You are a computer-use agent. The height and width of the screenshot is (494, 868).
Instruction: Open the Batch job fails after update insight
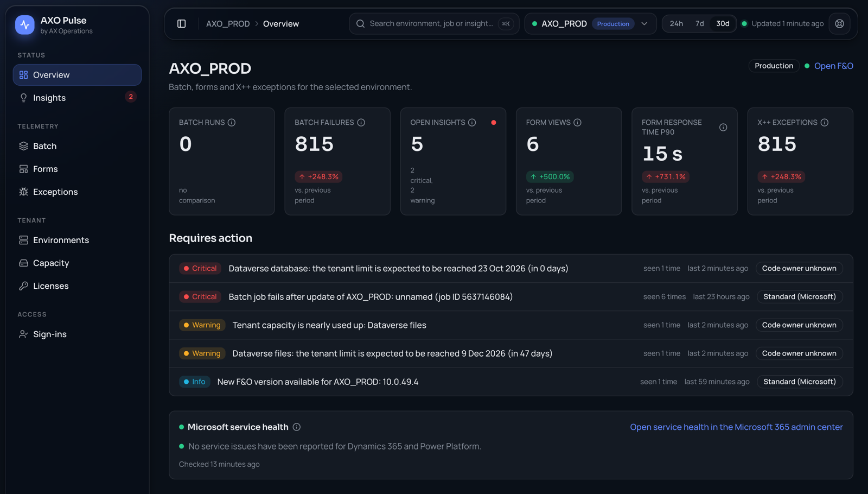(510, 297)
